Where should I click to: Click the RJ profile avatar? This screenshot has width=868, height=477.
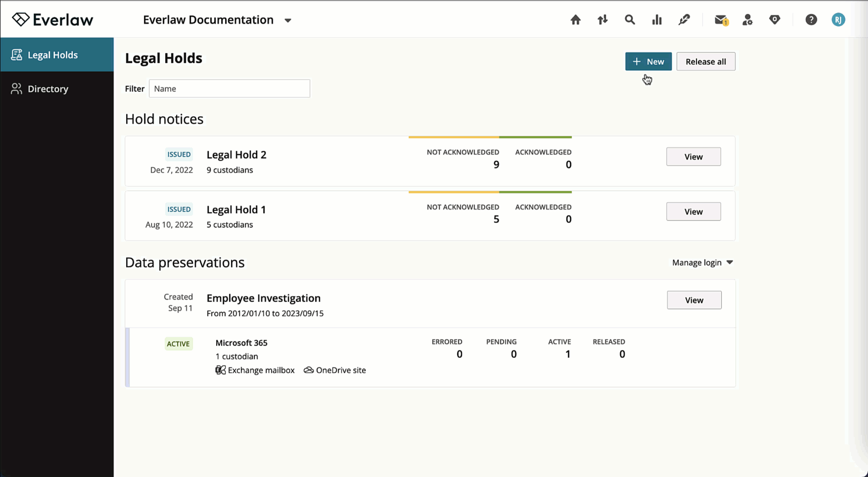point(838,20)
